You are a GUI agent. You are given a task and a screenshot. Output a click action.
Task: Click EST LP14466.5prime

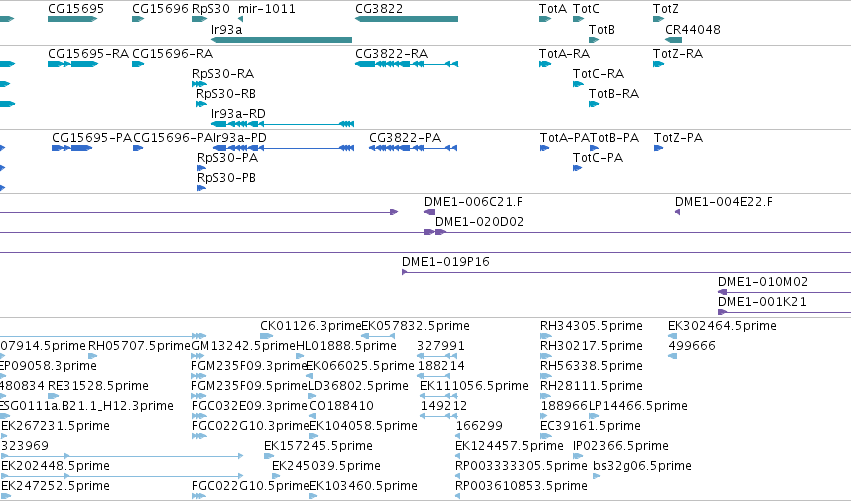pos(638,407)
